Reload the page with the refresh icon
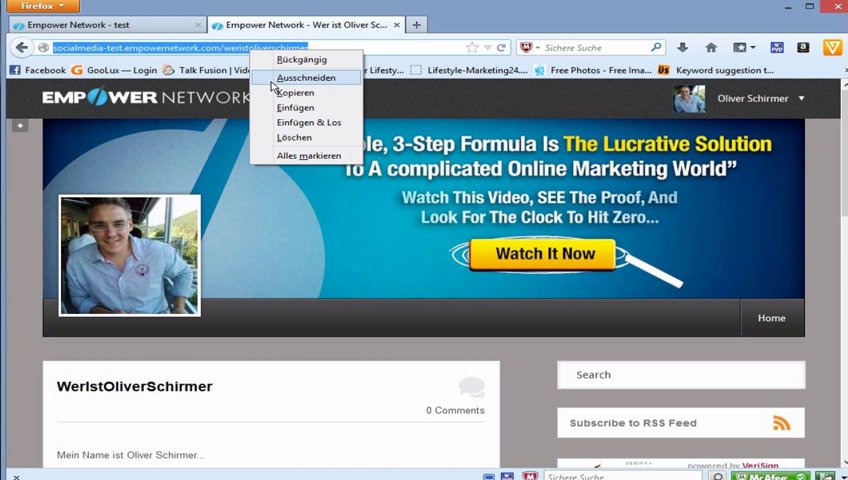The image size is (848, 480). click(x=501, y=47)
